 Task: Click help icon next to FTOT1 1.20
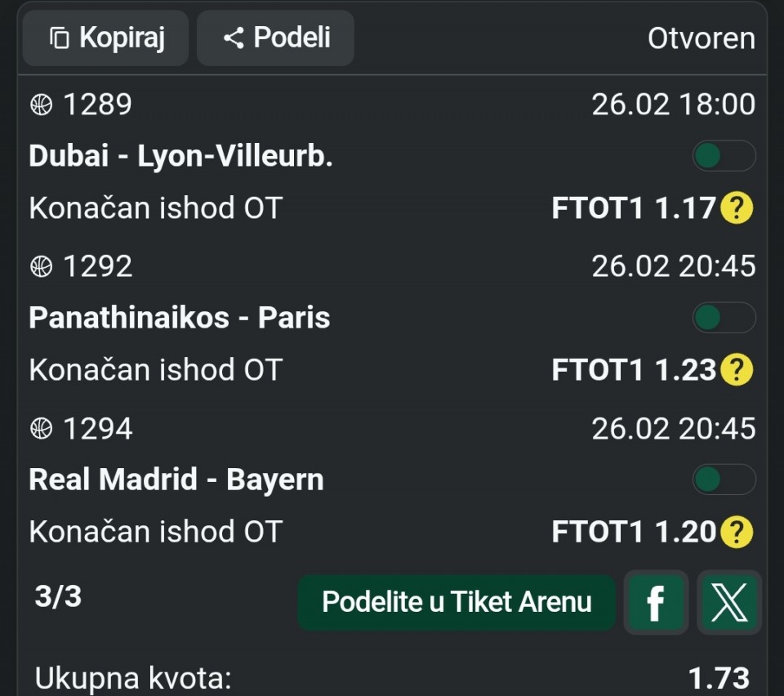coord(737,532)
